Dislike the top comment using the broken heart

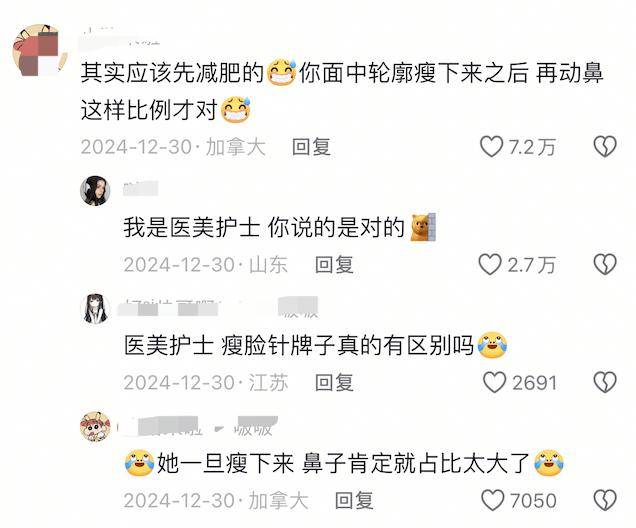click(x=605, y=146)
